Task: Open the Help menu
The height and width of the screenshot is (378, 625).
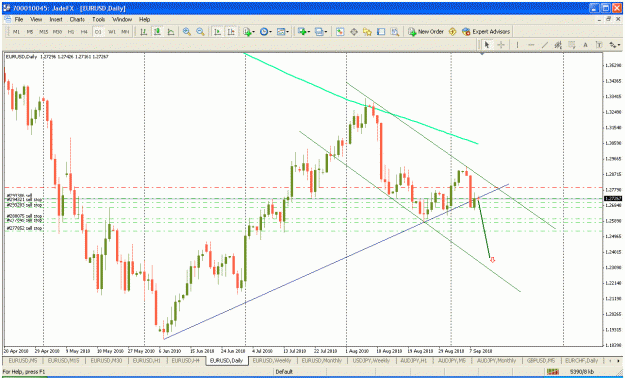Action: (144, 19)
